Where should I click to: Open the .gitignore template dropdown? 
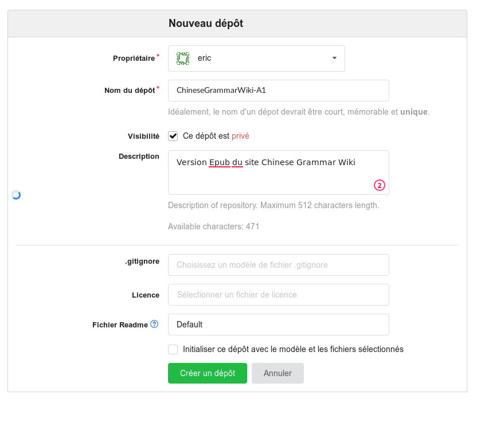(278, 264)
